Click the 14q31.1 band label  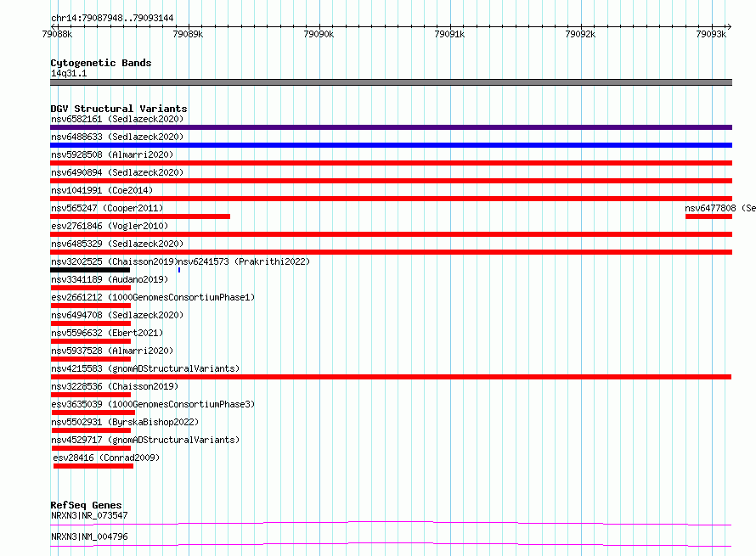[x=69, y=73]
